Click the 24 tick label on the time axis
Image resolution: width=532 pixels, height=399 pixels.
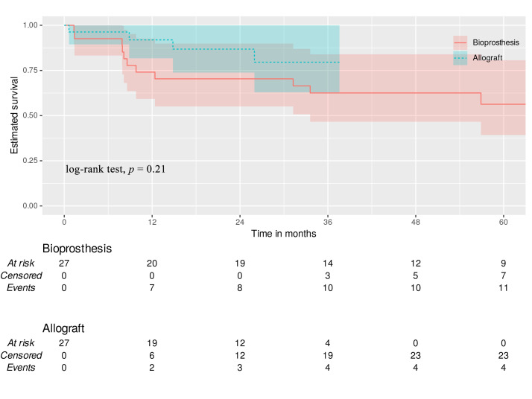pos(240,222)
